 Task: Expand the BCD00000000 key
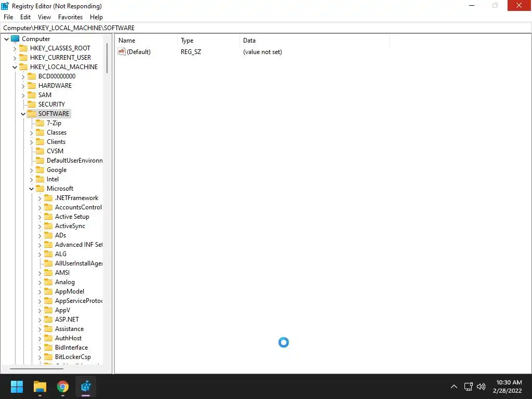23,77
